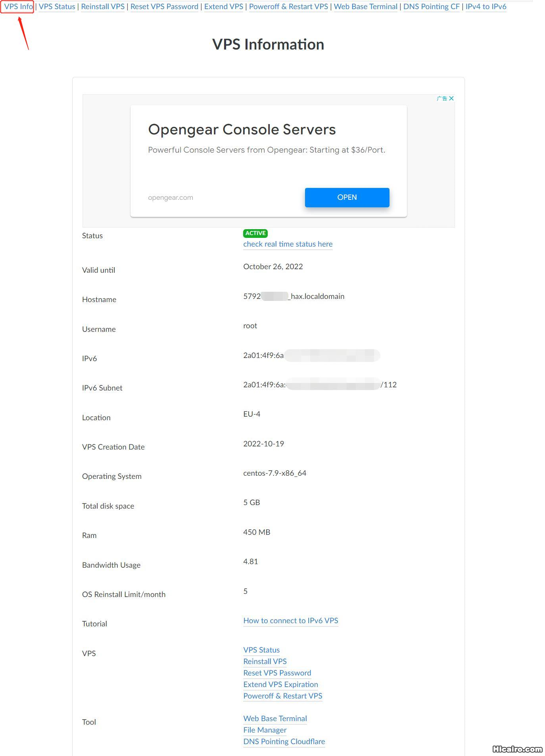The width and height of the screenshot is (545, 756).
Task: Select Reinstall VPS in the top navigation
Action: click(103, 7)
